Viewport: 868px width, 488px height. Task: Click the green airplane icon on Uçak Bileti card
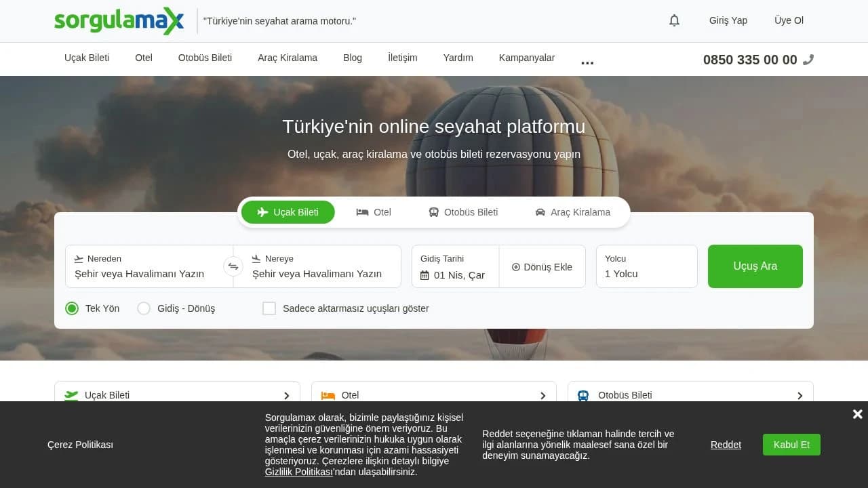pos(71,395)
